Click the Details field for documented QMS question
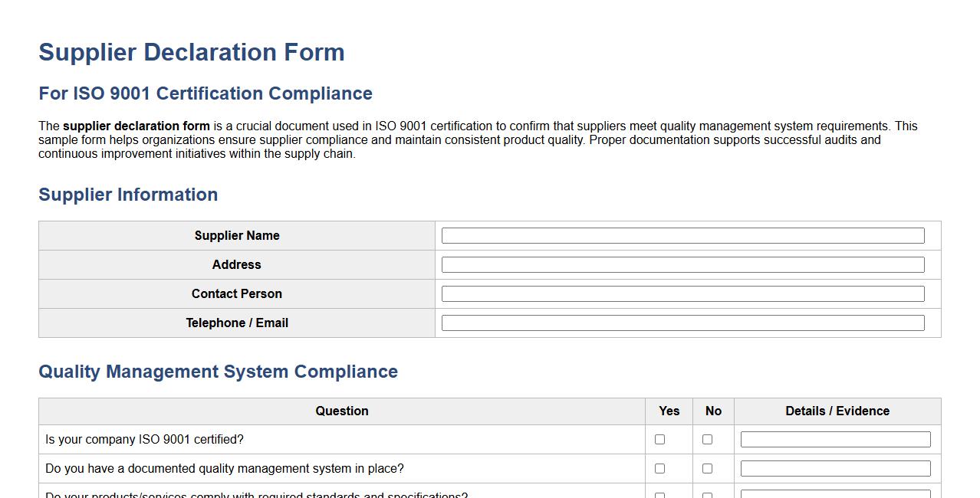This screenshot has width=980, height=498. (835, 467)
